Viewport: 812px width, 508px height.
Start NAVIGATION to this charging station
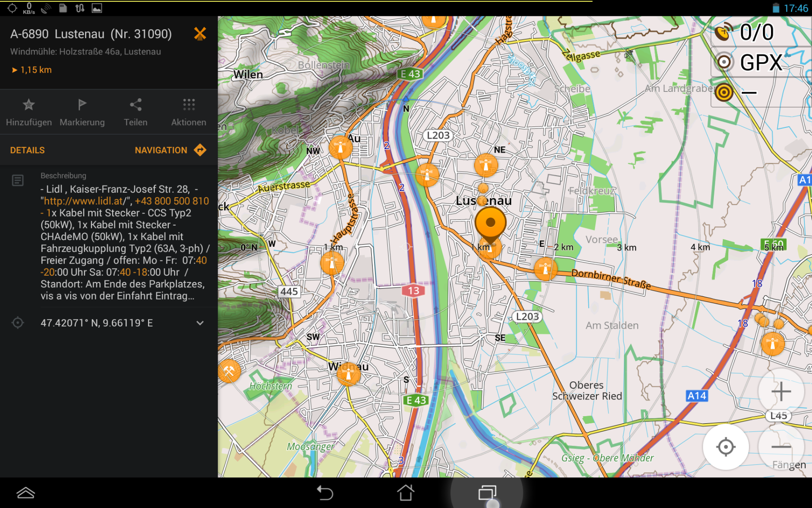pos(170,150)
